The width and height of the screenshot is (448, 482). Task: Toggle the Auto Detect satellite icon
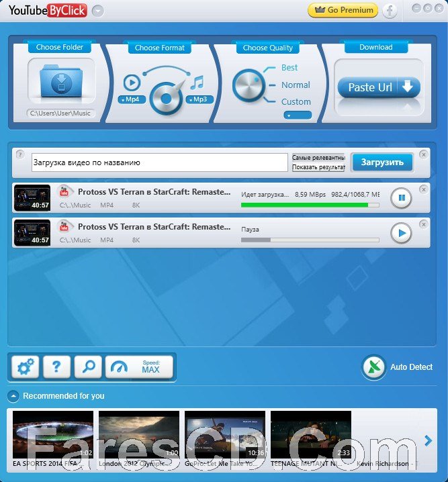pos(373,367)
